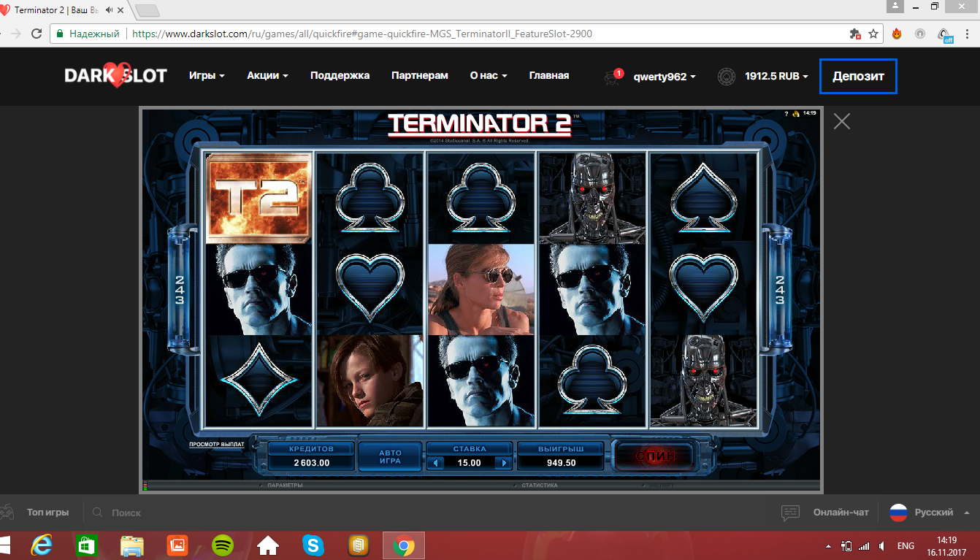Image resolution: width=980 pixels, height=560 pixels.
Task: Open Spotify from taskbar
Action: click(223, 545)
